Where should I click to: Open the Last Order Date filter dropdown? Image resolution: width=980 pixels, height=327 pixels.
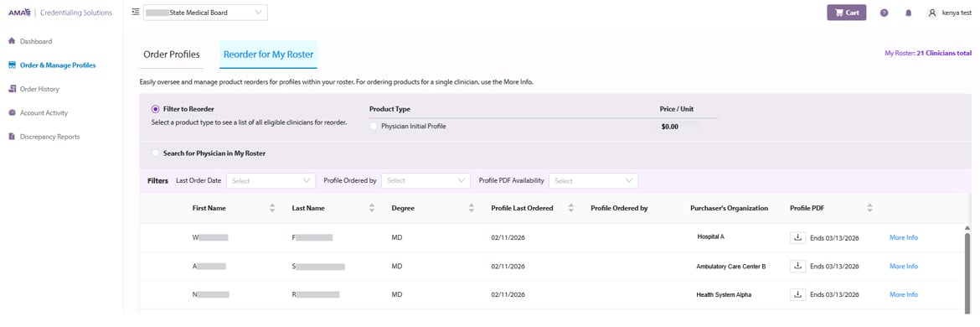271,181
